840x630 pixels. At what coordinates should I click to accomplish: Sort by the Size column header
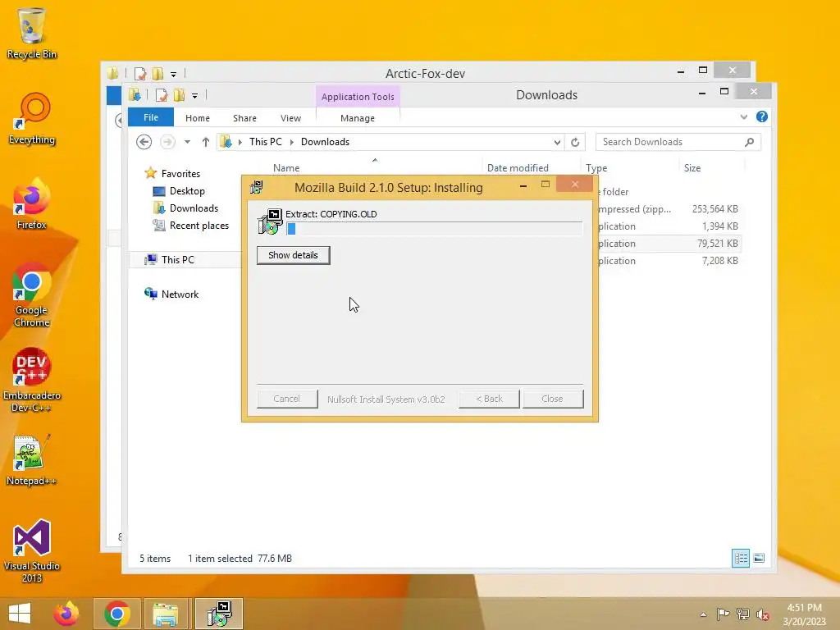coord(692,167)
